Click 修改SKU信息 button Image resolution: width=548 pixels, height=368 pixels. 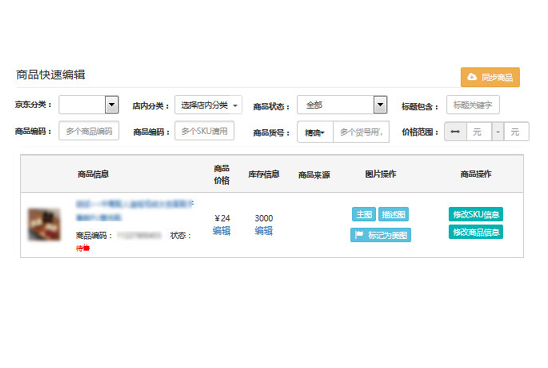(476, 214)
